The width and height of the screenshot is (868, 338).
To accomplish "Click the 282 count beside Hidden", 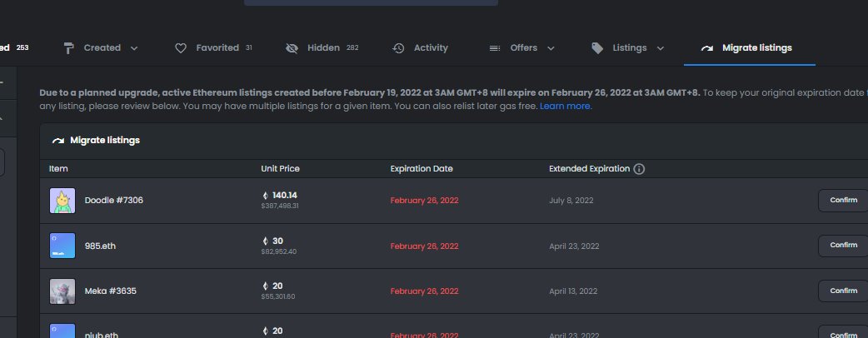I will 352,48.
